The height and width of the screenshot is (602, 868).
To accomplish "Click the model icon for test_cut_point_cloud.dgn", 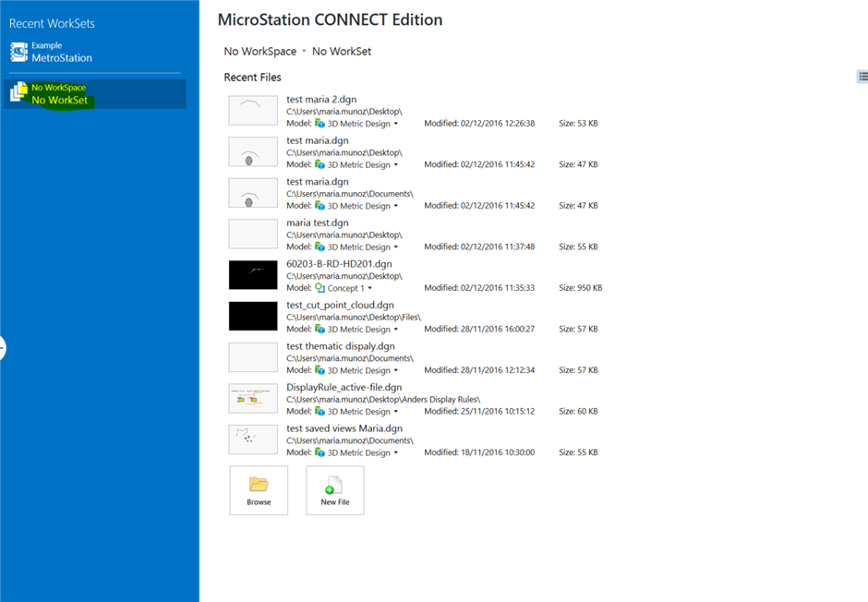I will point(320,329).
